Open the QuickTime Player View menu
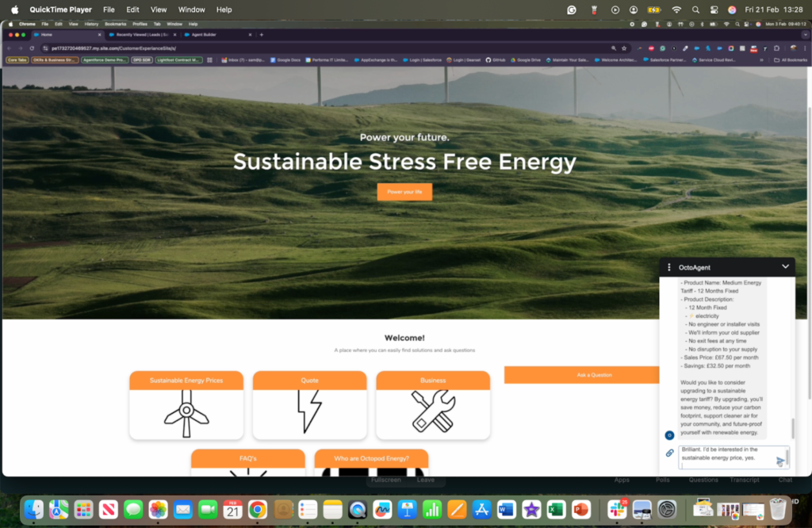The width and height of the screenshot is (812, 528). coord(159,10)
